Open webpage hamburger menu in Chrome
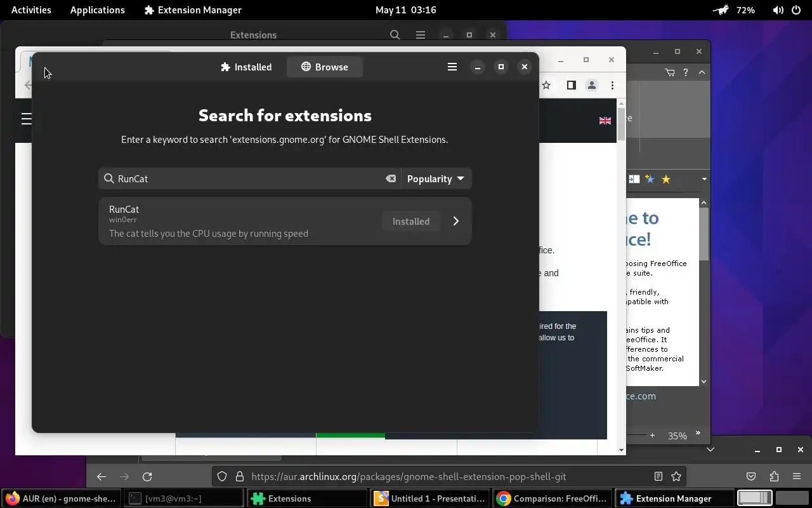 [x=26, y=118]
